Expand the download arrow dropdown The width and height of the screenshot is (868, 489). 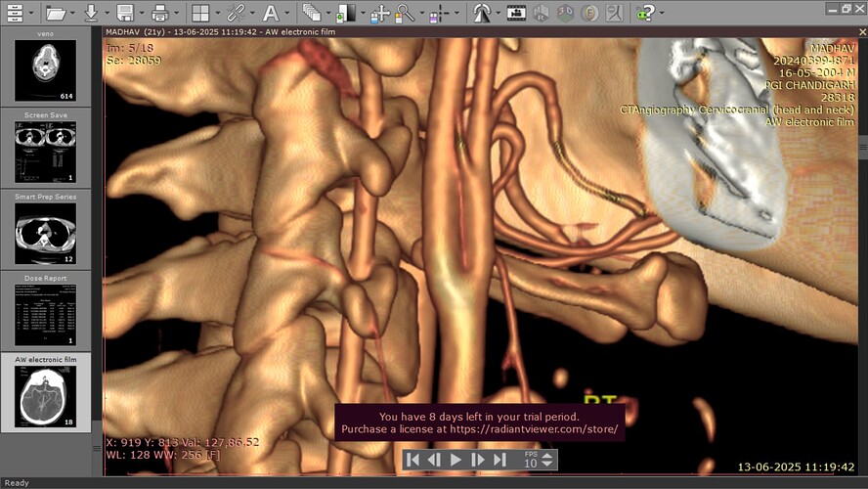[x=107, y=13]
